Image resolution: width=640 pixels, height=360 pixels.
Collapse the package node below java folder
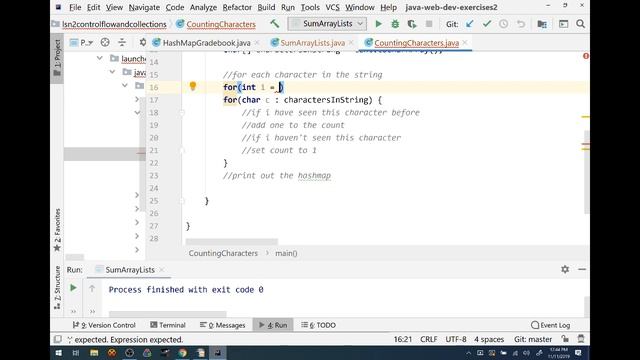click(125, 85)
